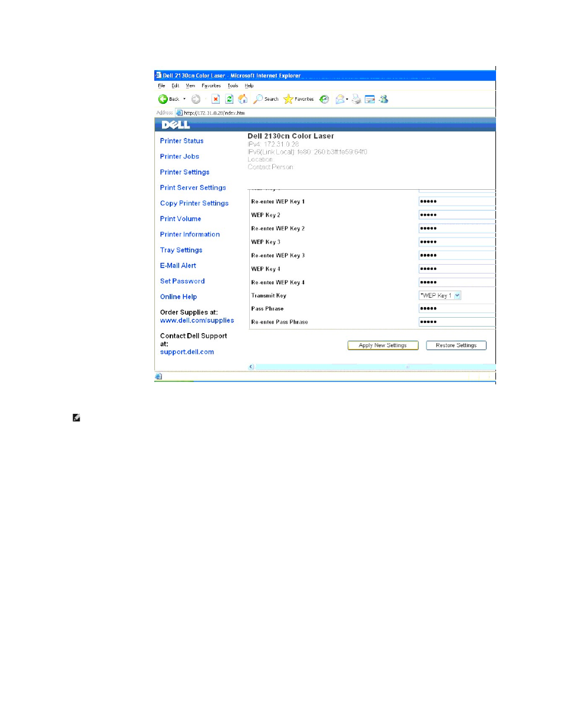
Task: Click the Re-enter Pass Phrase field
Action: coord(457,322)
